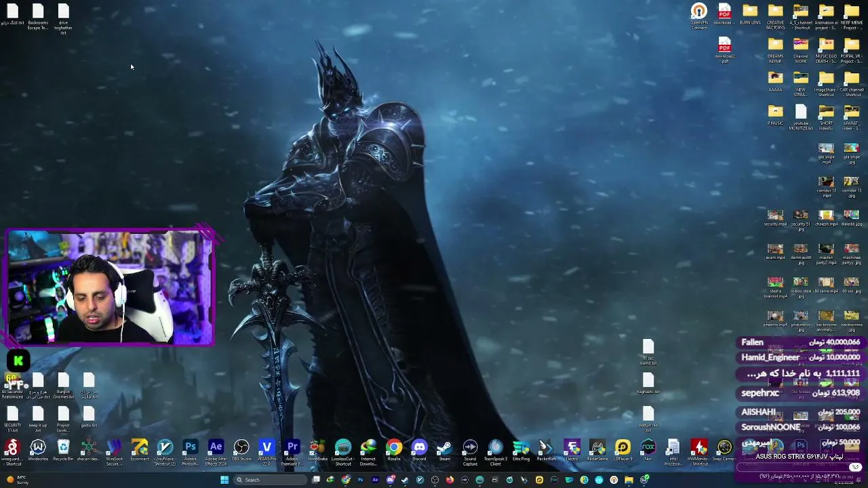Select the PacketRam desktop icon
The width and height of the screenshot is (868, 488).
point(547,451)
